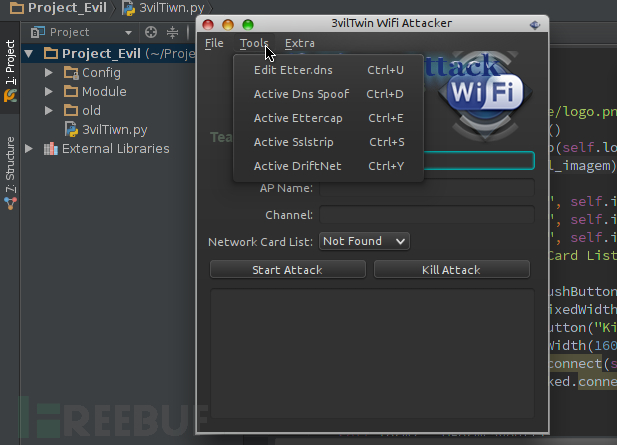Viewport: 617px width, 445px height.
Task: Click the WiFi Attack logo image
Action: tap(485, 95)
